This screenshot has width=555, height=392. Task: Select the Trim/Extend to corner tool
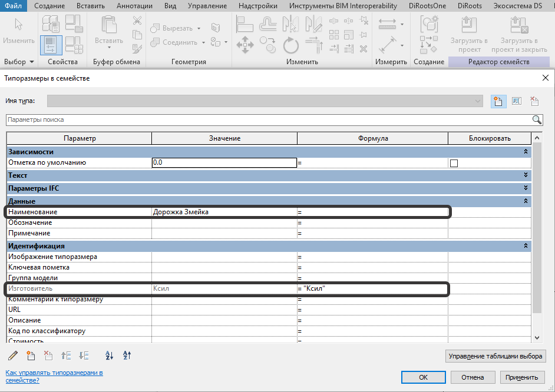tap(313, 45)
